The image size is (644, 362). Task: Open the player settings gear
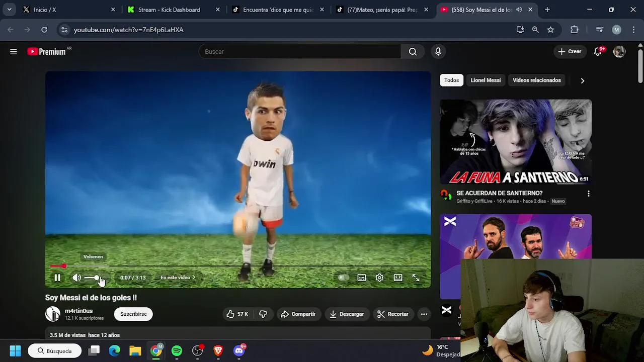click(380, 278)
